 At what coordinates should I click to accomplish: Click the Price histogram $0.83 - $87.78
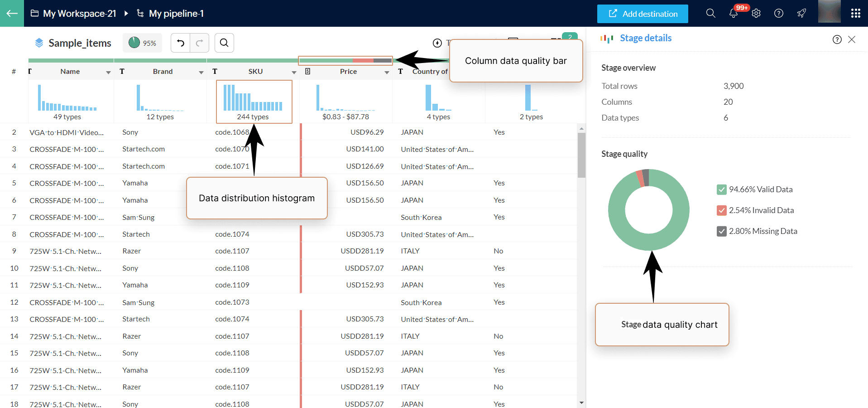(x=345, y=98)
